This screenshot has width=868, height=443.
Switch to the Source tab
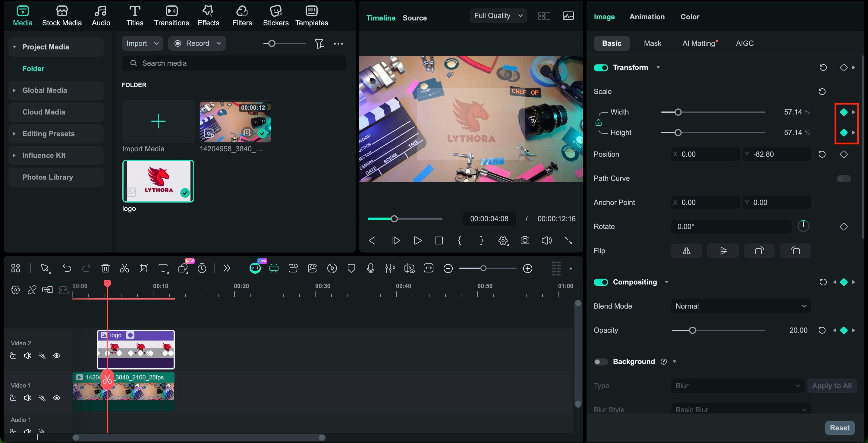(x=414, y=17)
